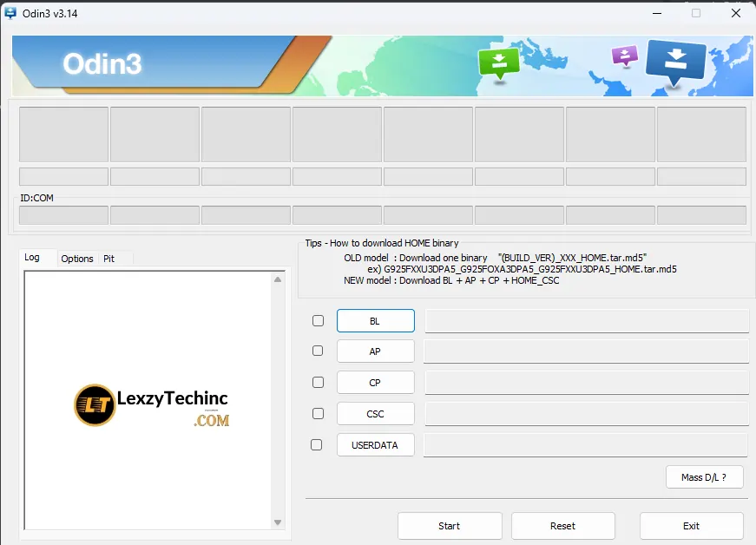Click the OLD model download instructions line
This screenshot has width=756, height=545.
point(495,258)
